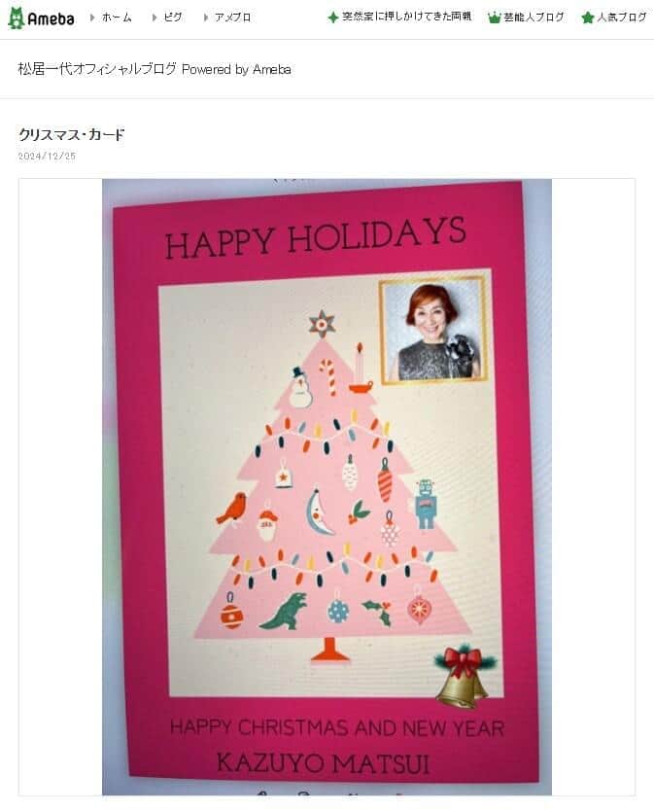Viewport: 654px width, 812px height.
Task: Click the framed portrait photo on the card
Action: click(433, 332)
